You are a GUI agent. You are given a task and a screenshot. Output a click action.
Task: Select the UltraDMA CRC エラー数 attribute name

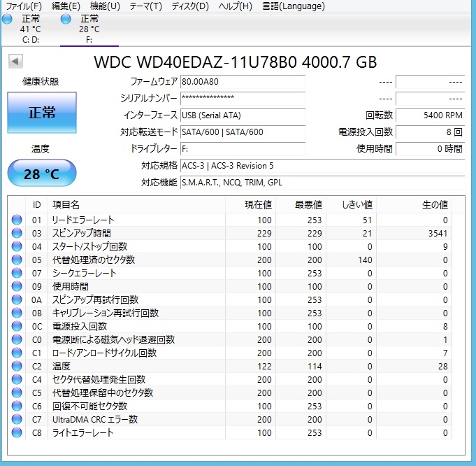95,419
